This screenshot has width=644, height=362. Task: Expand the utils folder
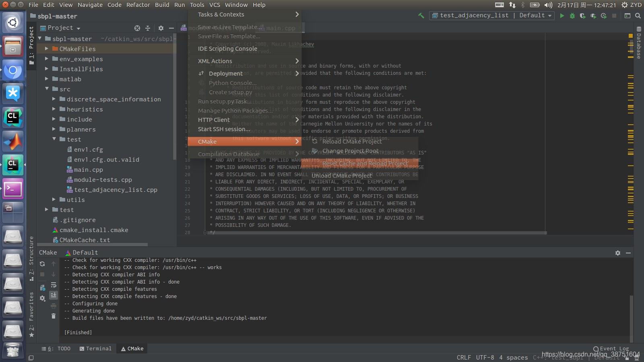point(54,200)
